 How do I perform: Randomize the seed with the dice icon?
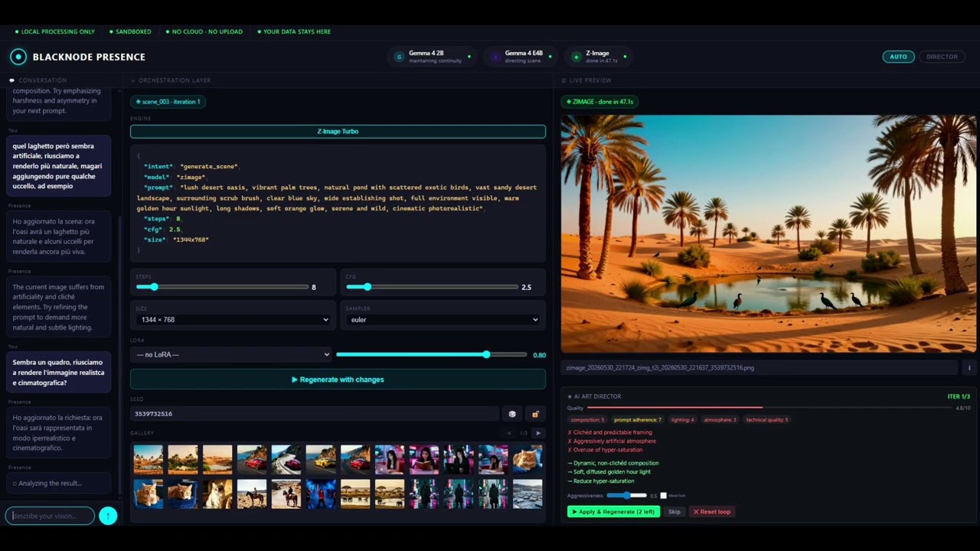[512, 414]
